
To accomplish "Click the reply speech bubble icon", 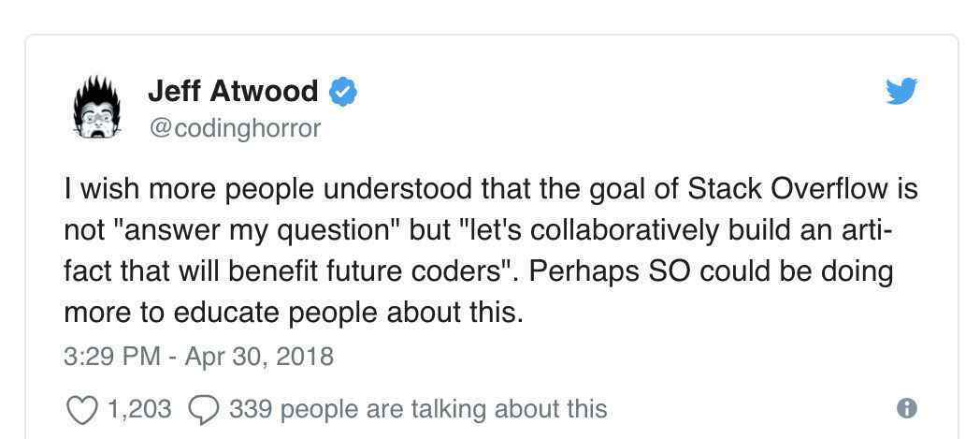I will (x=204, y=409).
